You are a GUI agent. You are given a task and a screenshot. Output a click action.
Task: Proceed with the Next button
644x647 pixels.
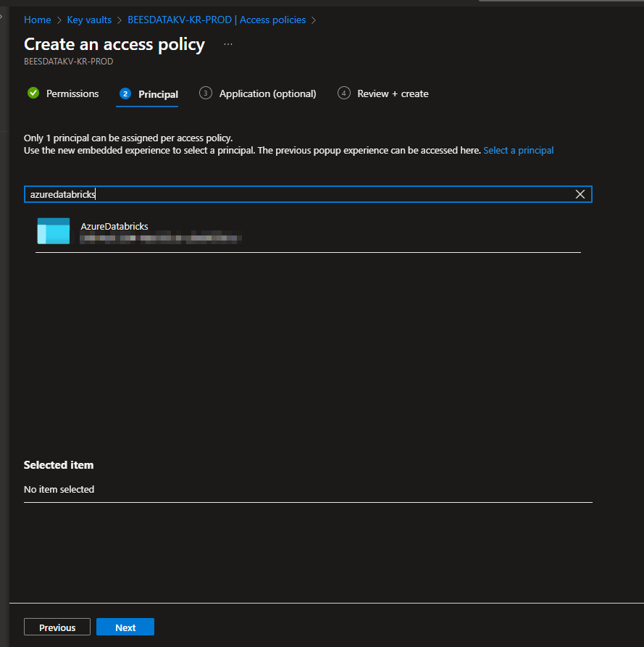click(125, 627)
